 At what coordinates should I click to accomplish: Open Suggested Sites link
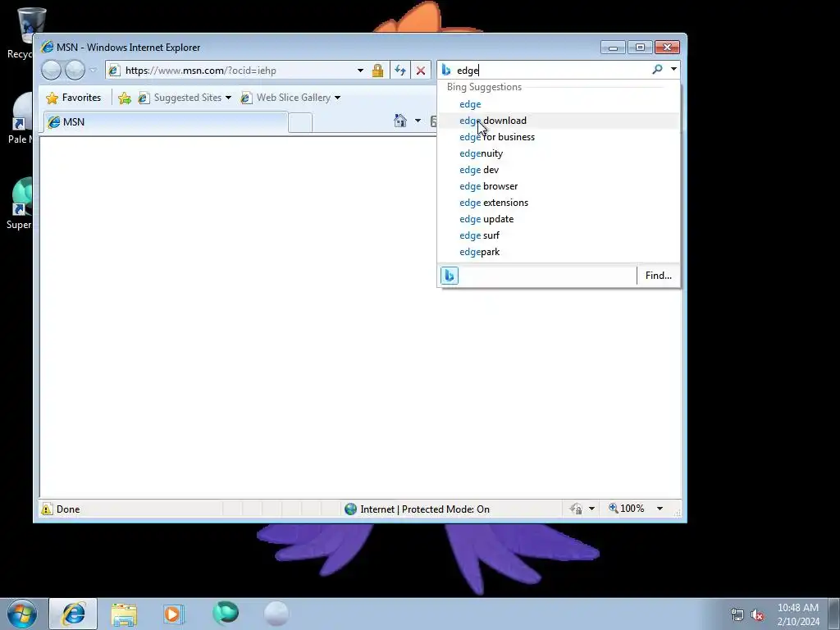tap(180, 98)
